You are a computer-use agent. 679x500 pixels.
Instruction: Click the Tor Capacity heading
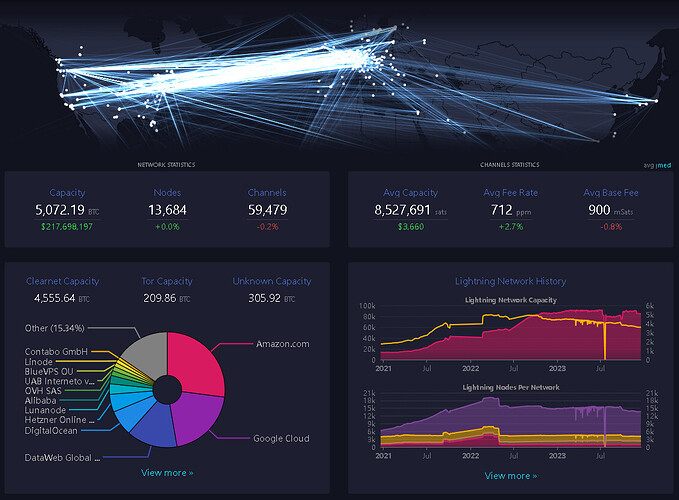coord(167,282)
